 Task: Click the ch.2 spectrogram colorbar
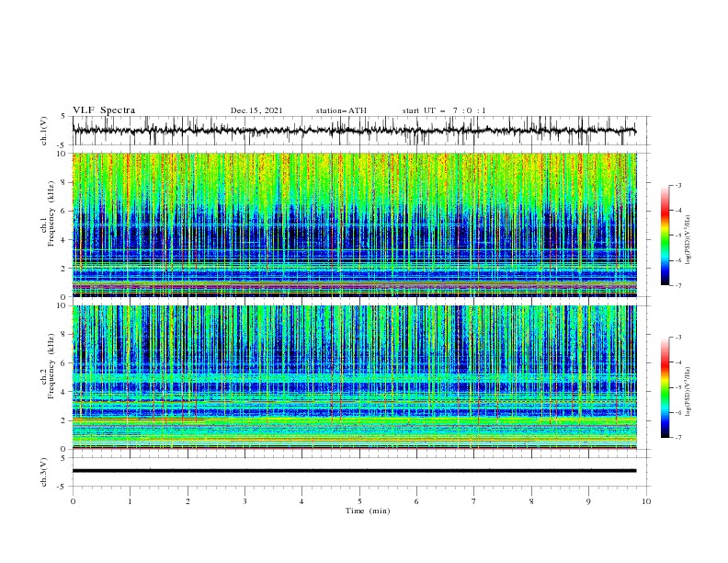coord(665,387)
